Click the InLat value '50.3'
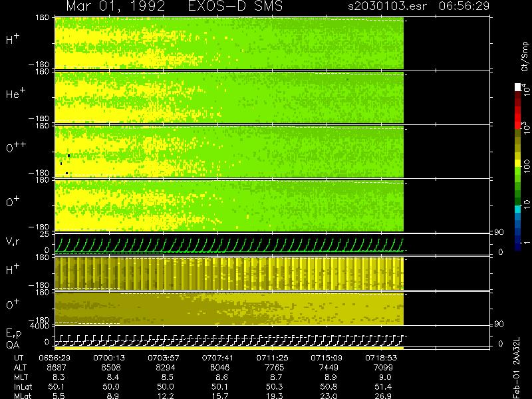This screenshot has width=532, height=399. click(274, 386)
